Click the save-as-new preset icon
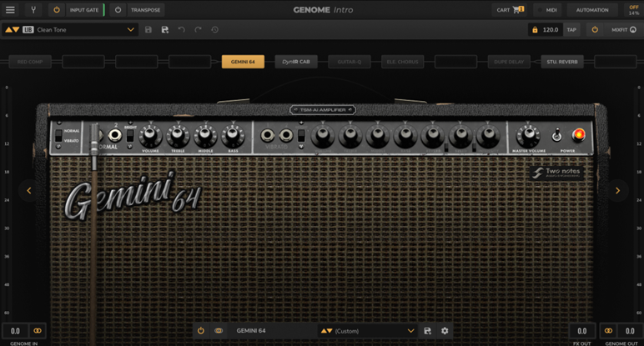This screenshot has width=644, height=346. pos(164,29)
